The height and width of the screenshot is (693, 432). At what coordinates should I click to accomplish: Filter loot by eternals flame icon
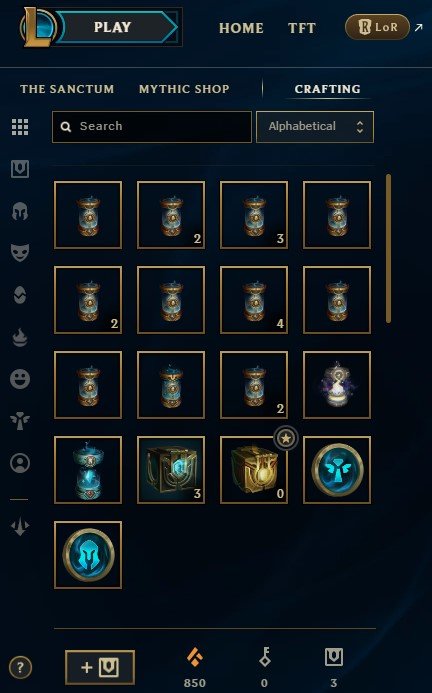(x=20, y=337)
